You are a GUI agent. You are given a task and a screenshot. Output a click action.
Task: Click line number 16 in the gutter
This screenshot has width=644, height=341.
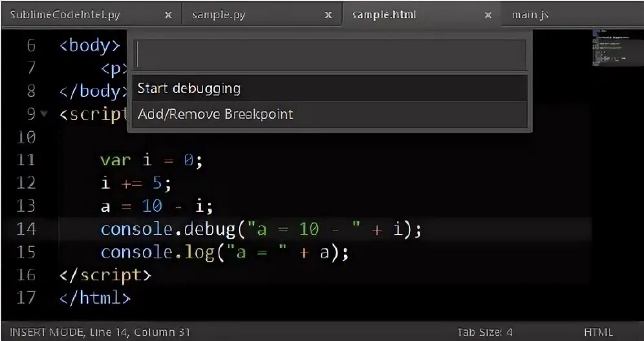tap(27, 274)
